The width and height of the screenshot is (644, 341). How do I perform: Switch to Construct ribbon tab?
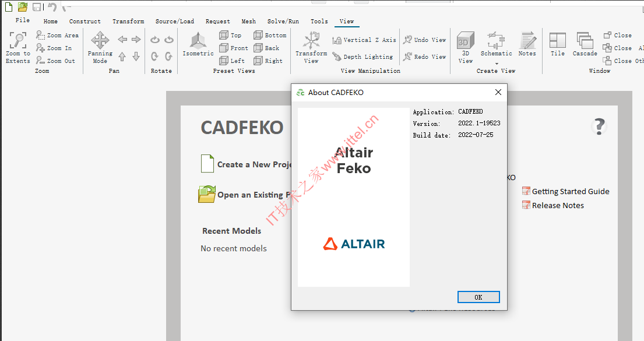85,22
